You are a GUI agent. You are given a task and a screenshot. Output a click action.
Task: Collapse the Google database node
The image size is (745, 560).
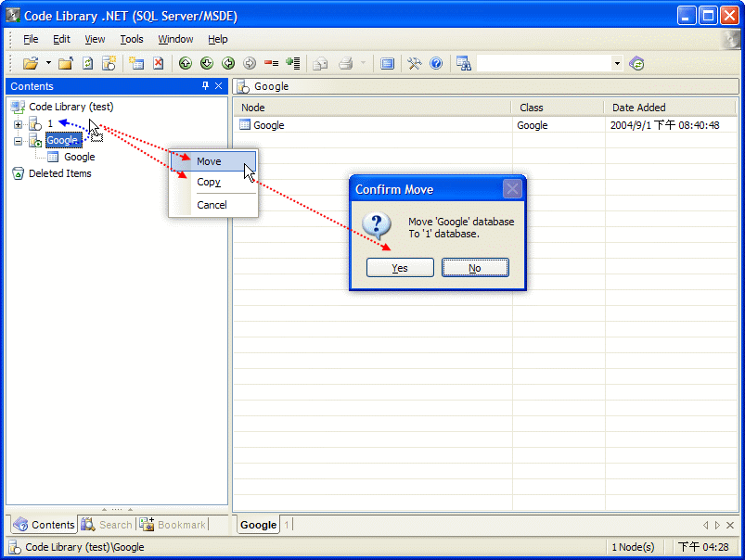tap(18, 141)
